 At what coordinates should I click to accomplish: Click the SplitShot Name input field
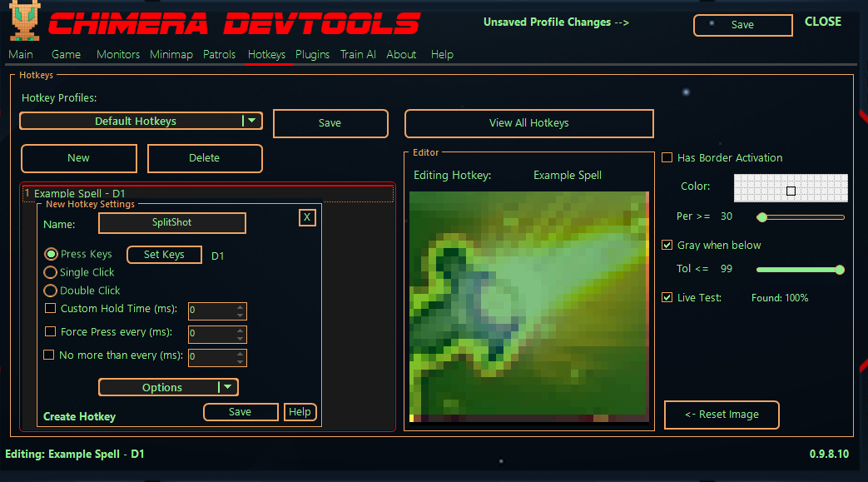(172, 223)
